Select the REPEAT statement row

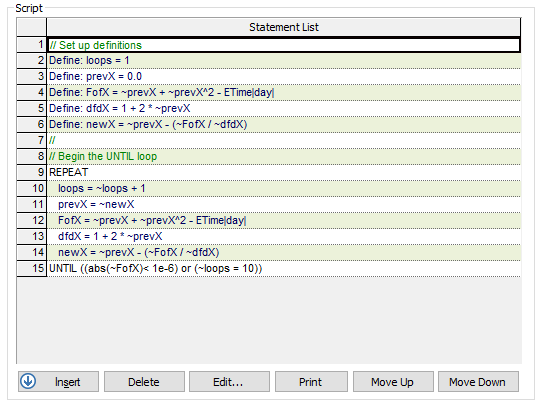[x=284, y=172]
